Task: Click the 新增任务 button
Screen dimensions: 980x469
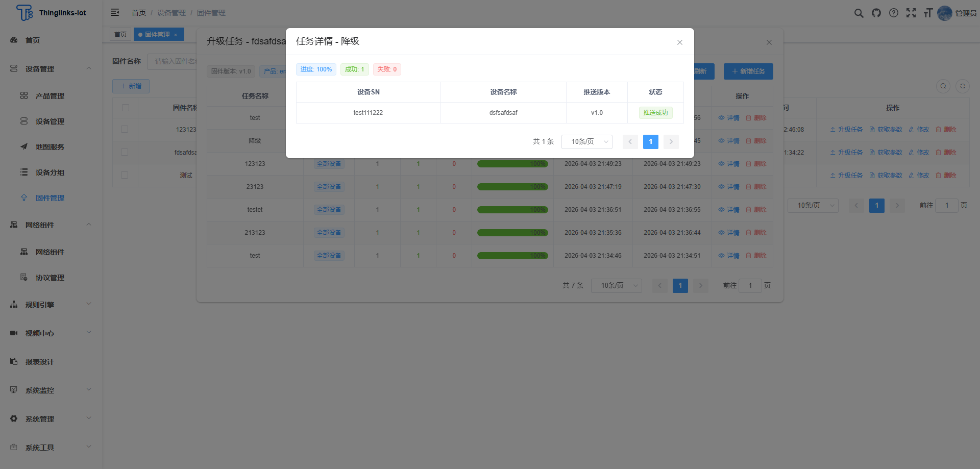Action: coord(748,71)
